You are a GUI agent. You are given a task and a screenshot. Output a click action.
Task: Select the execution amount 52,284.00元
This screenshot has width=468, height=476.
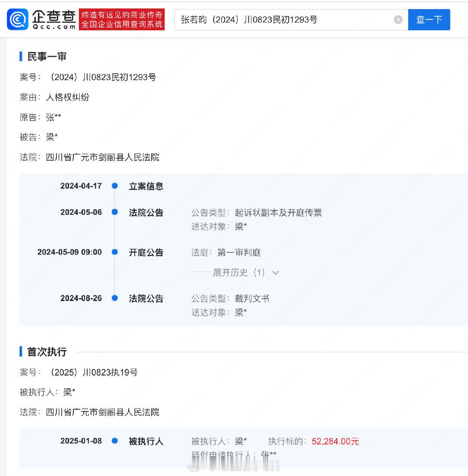(335, 441)
